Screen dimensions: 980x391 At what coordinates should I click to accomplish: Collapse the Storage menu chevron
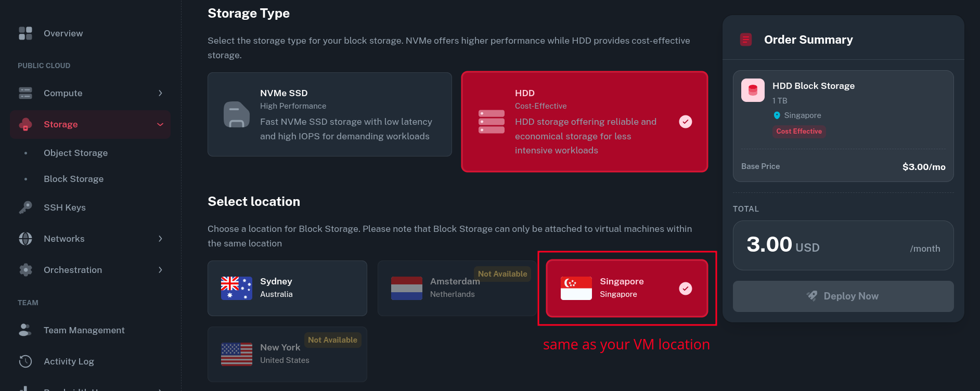pyautogui.click(x=160, y=124)
